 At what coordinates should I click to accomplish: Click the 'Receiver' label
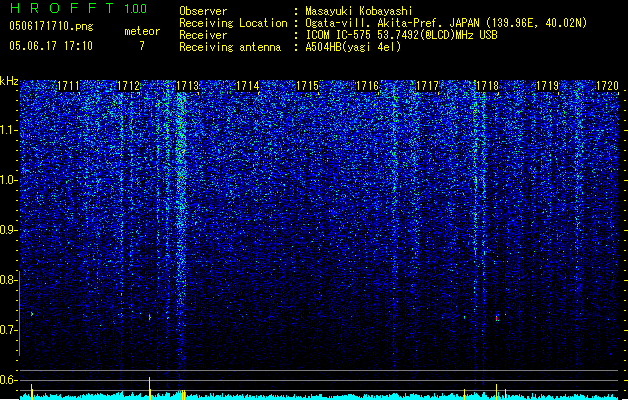pyautogui.click(x=203, y=35)
